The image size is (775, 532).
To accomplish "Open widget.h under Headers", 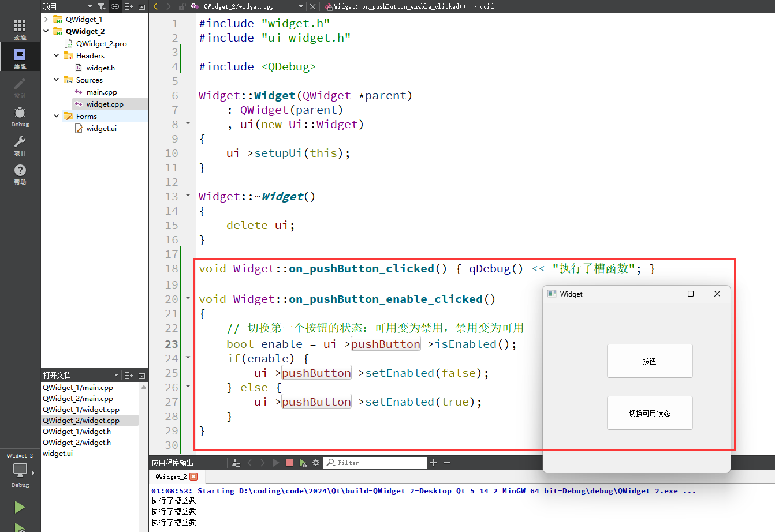I will click(x=100, y=68).
